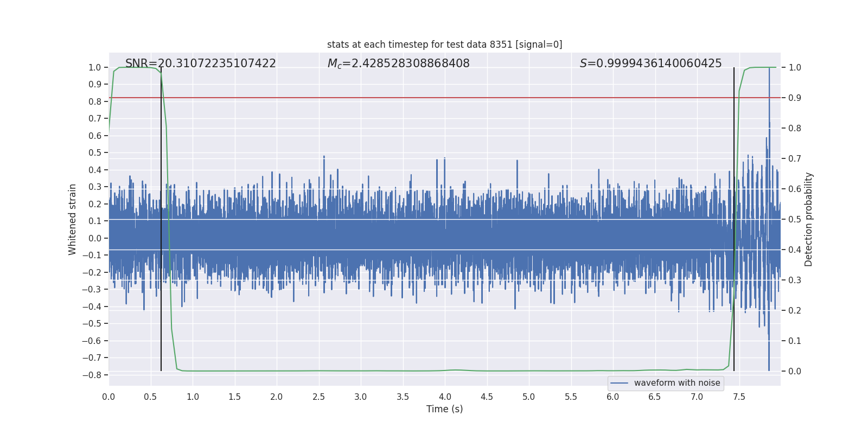Click the left y-axis tick label −0.8
This screenshot has width=868, height=434.
(x=92, y=375)
